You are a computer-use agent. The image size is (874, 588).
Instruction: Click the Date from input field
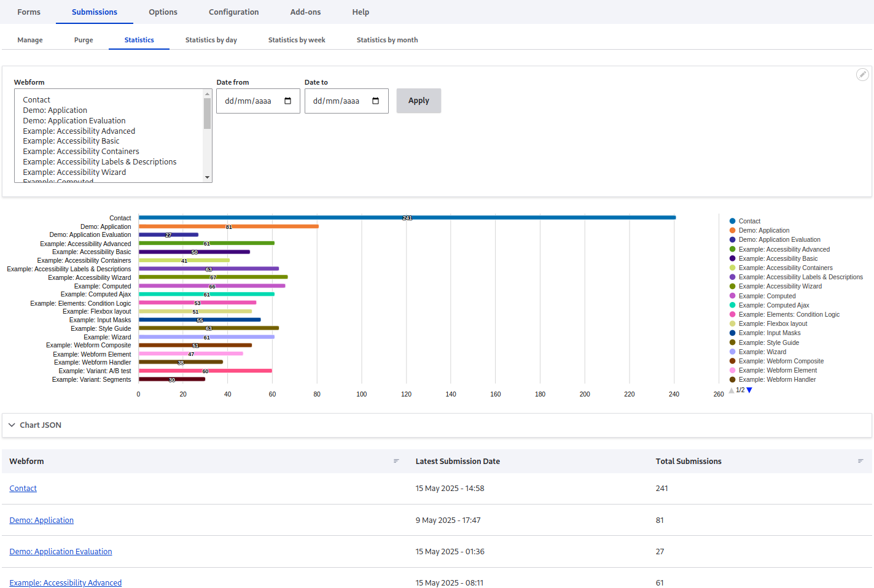[x=258, y=101]
